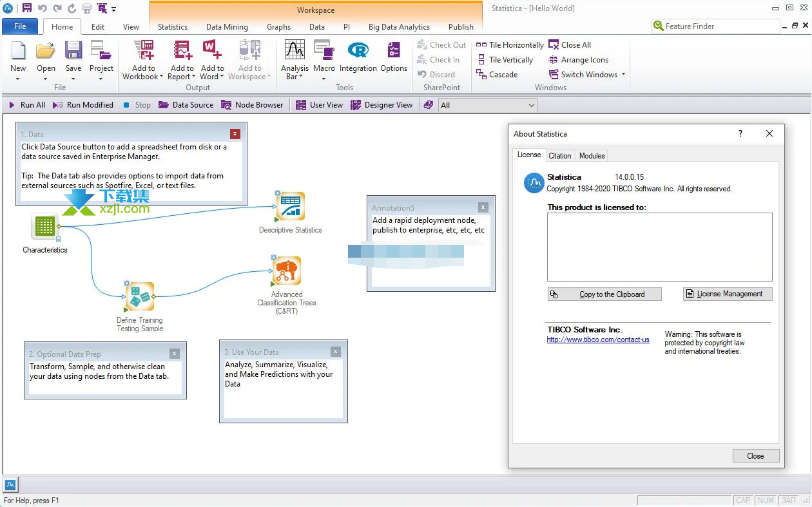Screen dimensions: 812x507
Task: Open the Big Data Analytics tab
Action: (399, 27)
